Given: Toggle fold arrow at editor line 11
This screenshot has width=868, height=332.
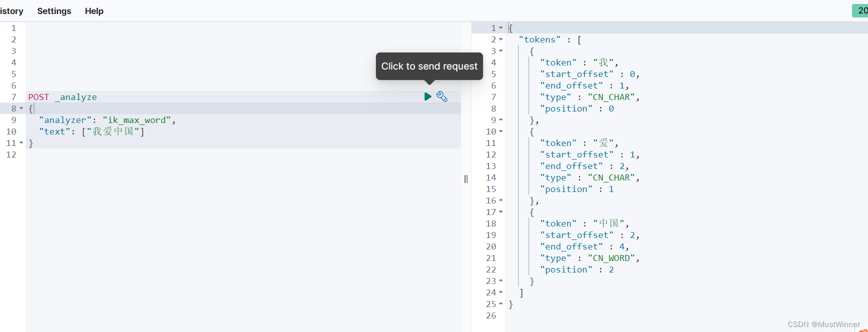Looking at the screenshot, I should tap(22, 143).
